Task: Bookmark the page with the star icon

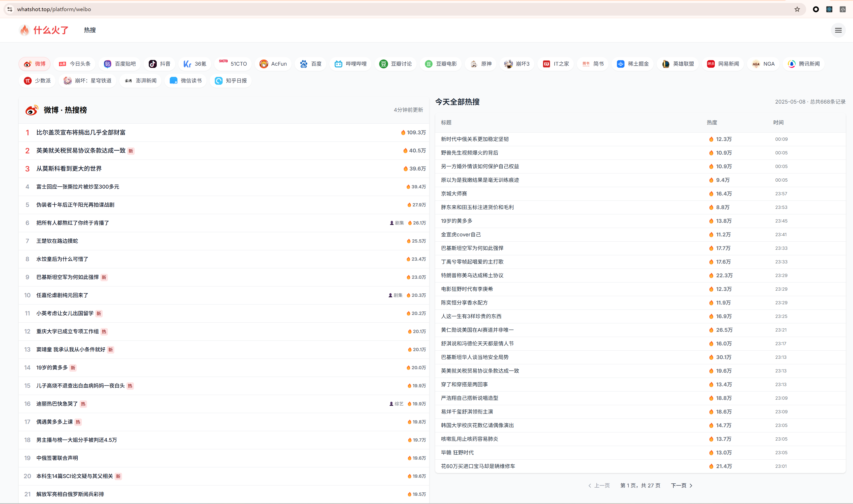Action: click(x=797, y=9)
